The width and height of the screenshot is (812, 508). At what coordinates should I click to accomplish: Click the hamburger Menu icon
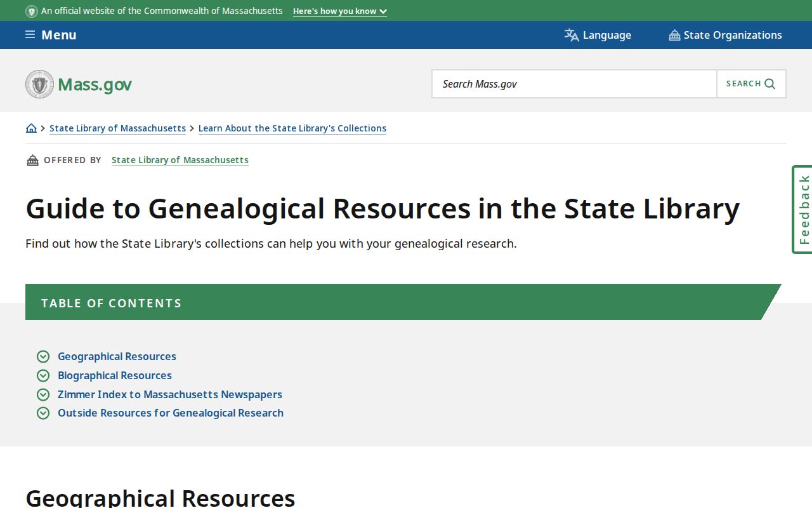30,35
